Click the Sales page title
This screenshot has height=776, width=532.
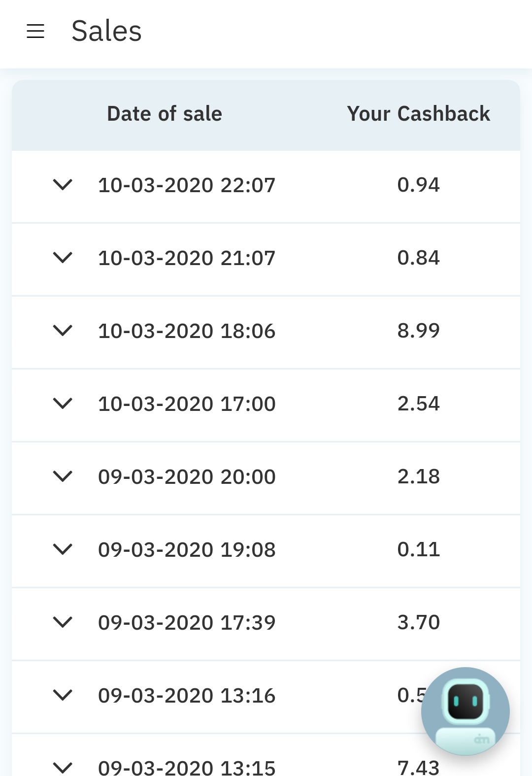(x=106, y=31)
